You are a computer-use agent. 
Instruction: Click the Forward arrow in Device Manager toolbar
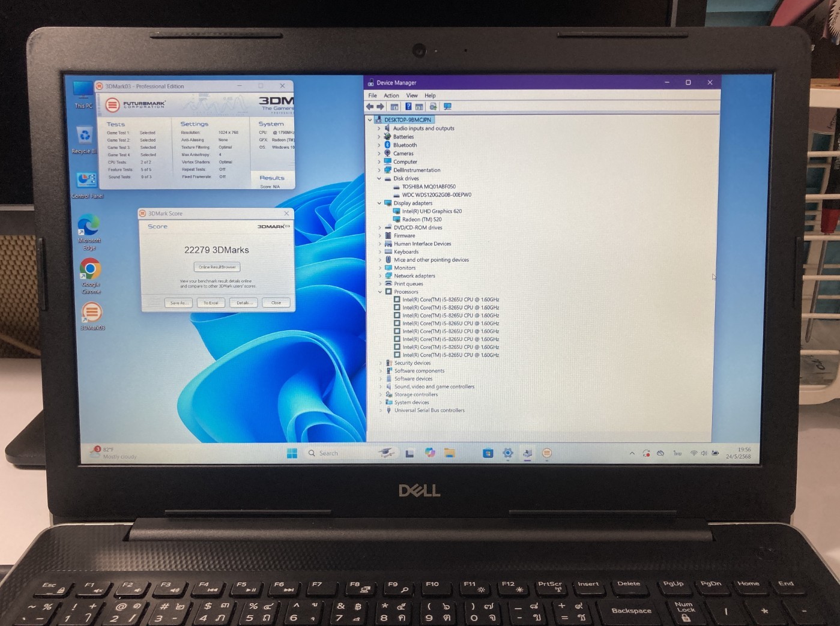pos(380,107)
